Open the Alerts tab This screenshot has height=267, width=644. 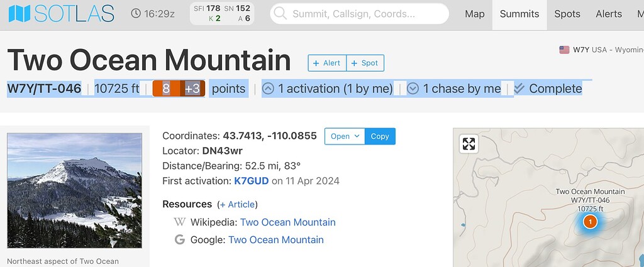(609, 14)
